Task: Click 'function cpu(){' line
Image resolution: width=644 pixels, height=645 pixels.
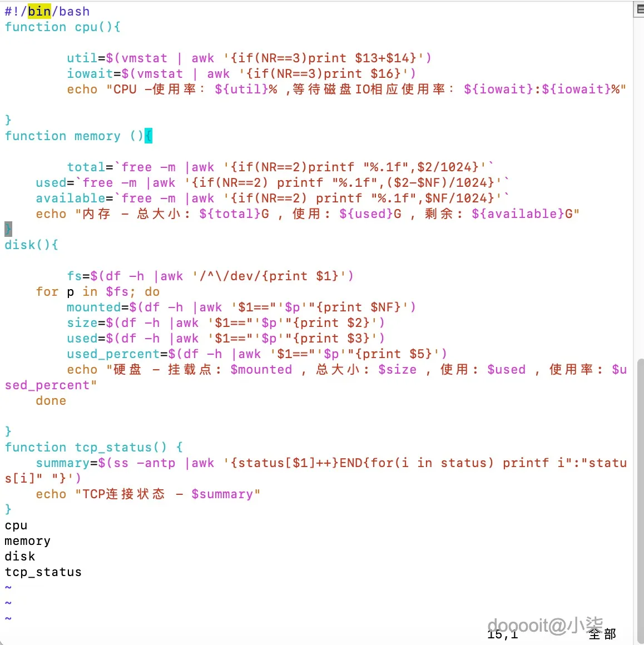Action: (62, 27)
